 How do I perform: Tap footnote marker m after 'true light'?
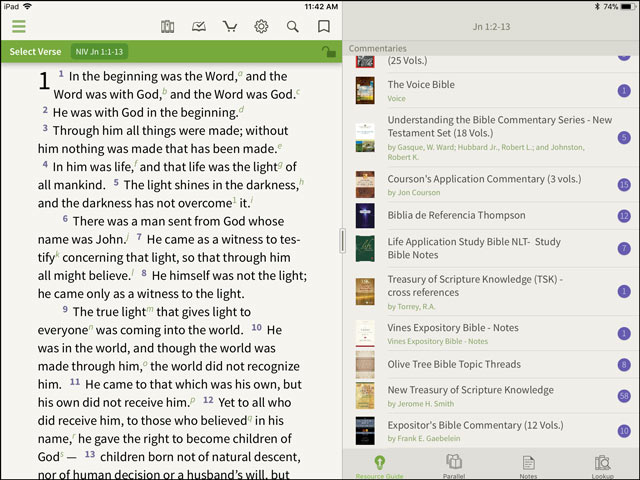[x=150, y=309]
